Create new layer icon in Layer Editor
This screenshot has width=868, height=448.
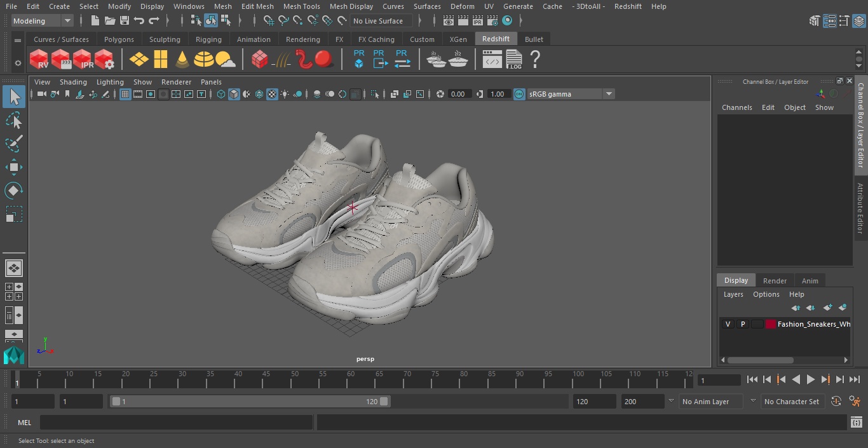point(827,308)
